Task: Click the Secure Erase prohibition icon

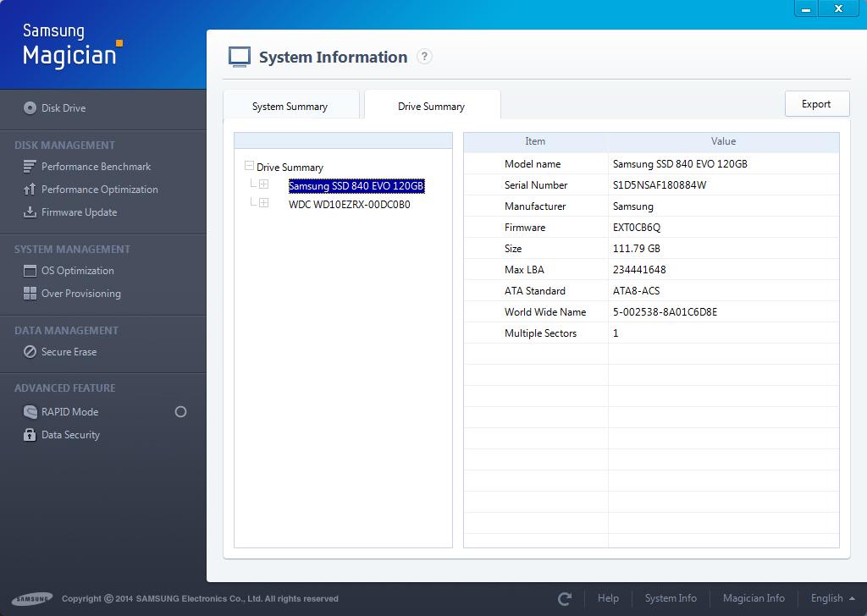Action: pos(30,352)
